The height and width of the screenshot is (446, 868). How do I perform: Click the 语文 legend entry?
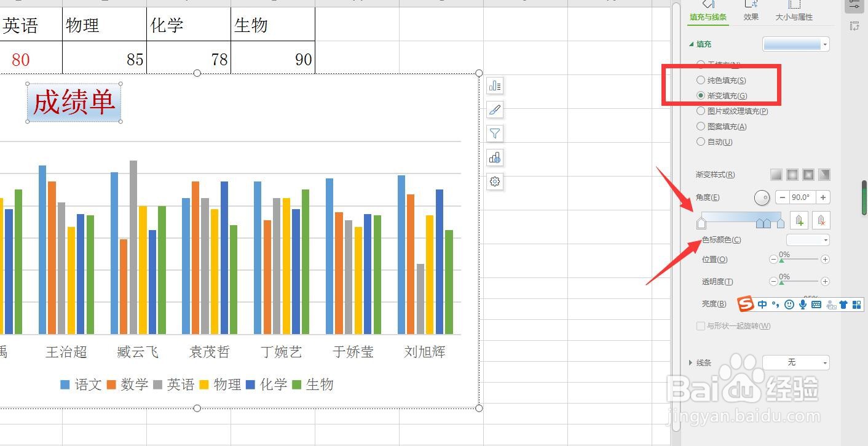click(x=81, y=384)
